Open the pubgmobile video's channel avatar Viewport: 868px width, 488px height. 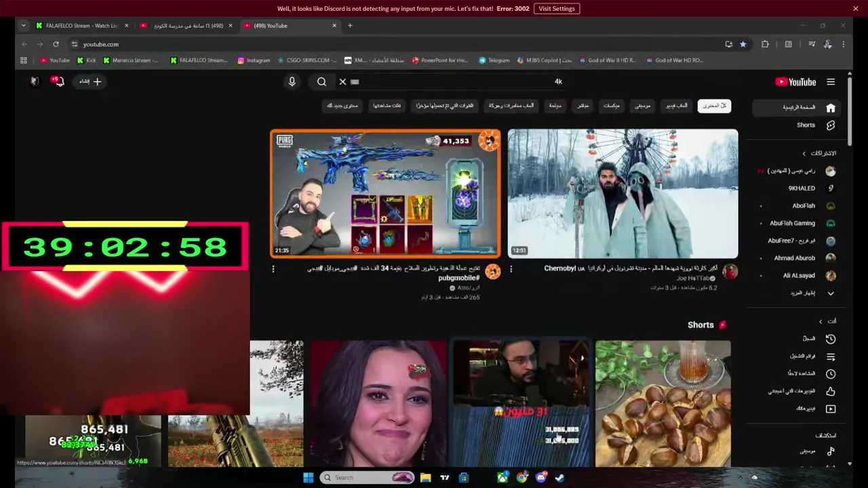pyautogui.click(x=493, y=272)
